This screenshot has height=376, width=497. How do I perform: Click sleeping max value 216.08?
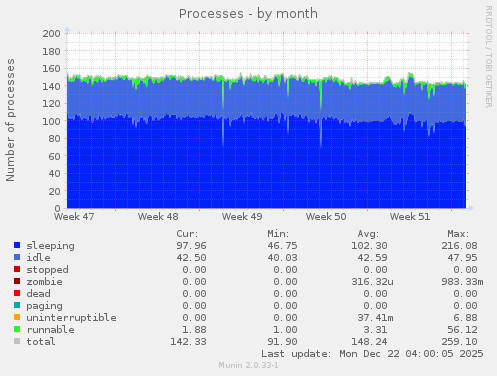coord(459,246)
